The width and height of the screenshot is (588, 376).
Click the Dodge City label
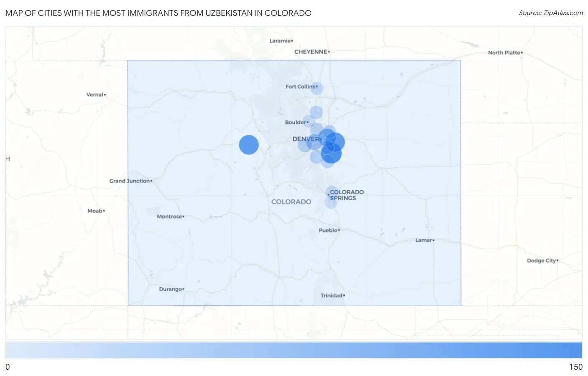coord(542,261)
